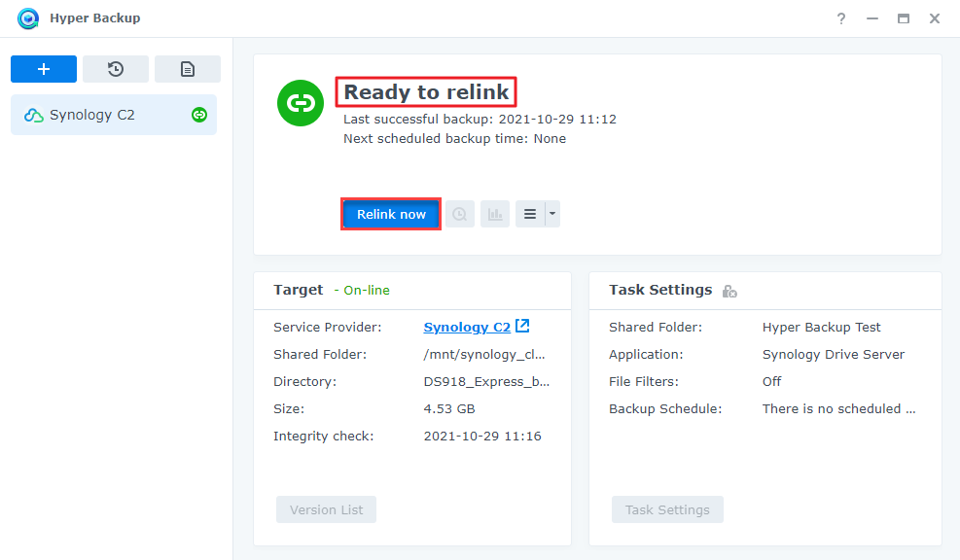Select the Synology C2 backup task
Screen dimensions: 960x560
[93, 115]
